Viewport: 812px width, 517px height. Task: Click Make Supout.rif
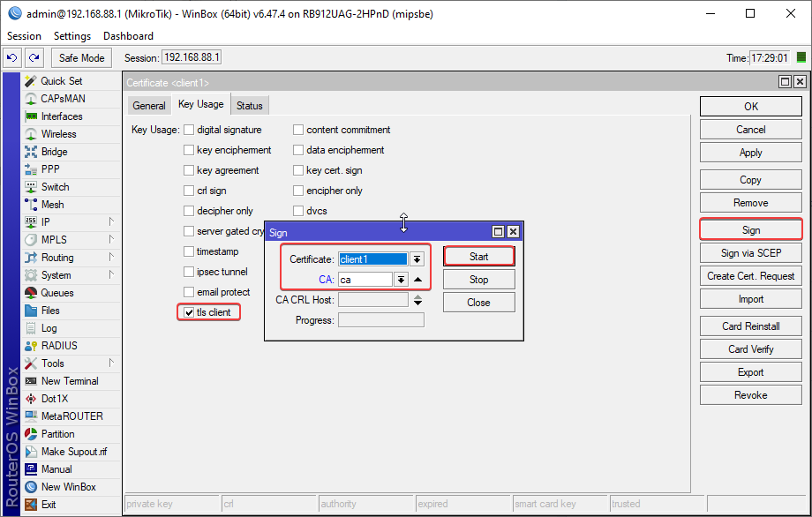click(x=74, y=452)
